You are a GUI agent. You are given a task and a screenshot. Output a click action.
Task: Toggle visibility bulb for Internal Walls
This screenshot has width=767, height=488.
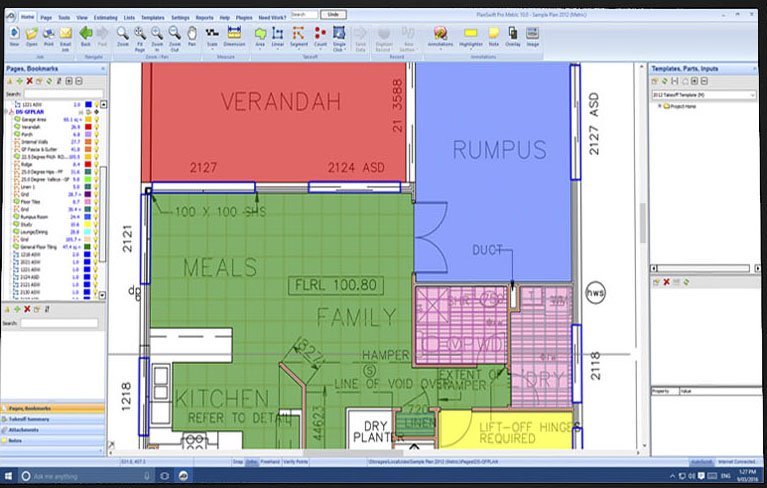pyautogui.click(x=96, y=142)
